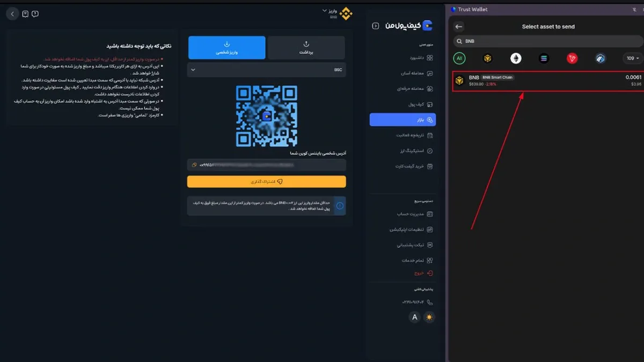Expand the واریز BNB coin selector
The height and width of the screenshot is (362, 644).
click(x=337, y=13)
